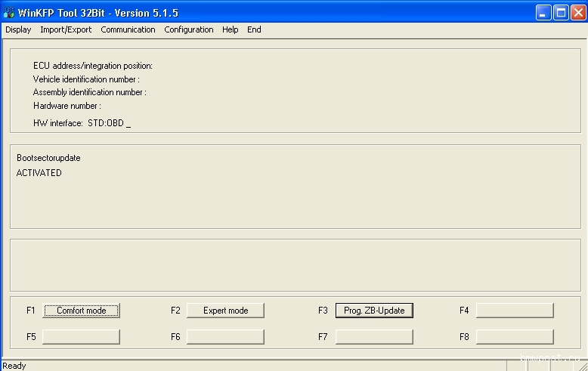Image resolution: width=588 pixels, height=371 pixels.
Task: Open the Display menu
Action: pos(18,29)
